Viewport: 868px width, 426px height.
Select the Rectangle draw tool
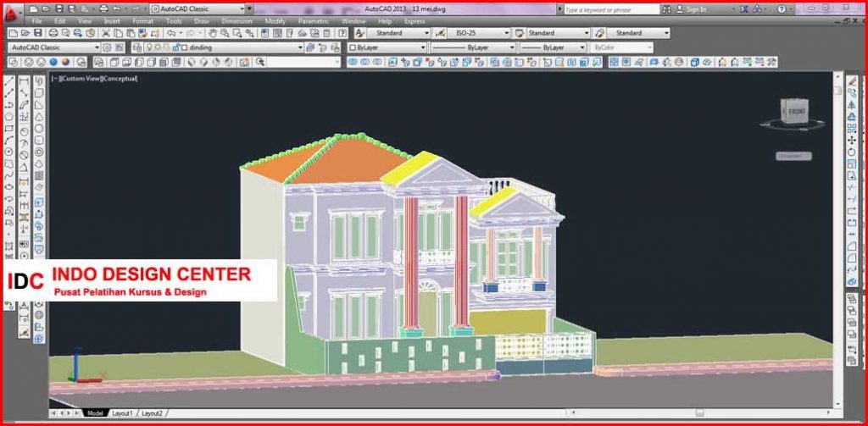click(8, 128)
